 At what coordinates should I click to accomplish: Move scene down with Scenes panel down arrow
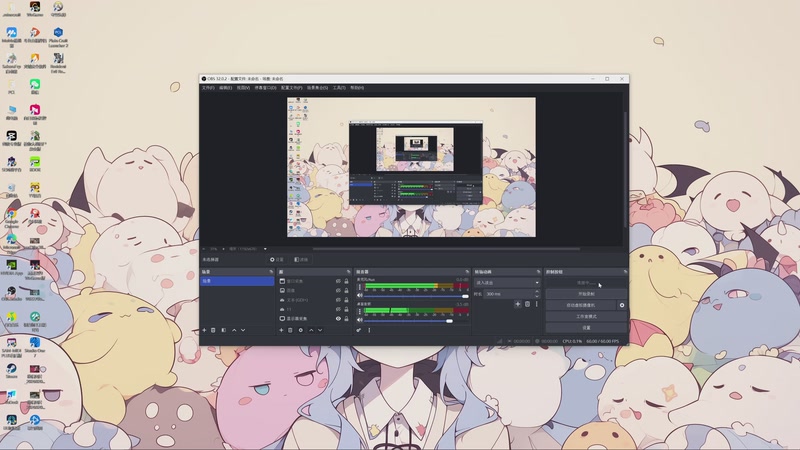[x=243, y=330]
